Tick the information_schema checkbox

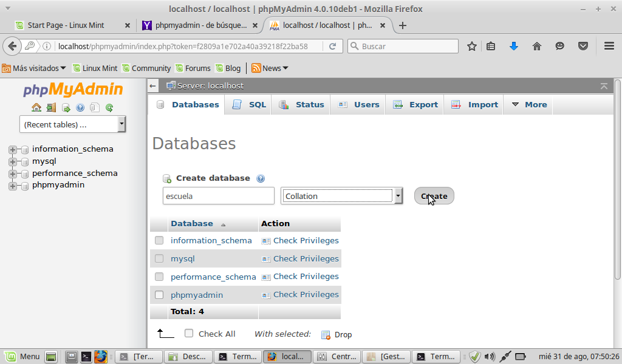(x=159, y=240)
